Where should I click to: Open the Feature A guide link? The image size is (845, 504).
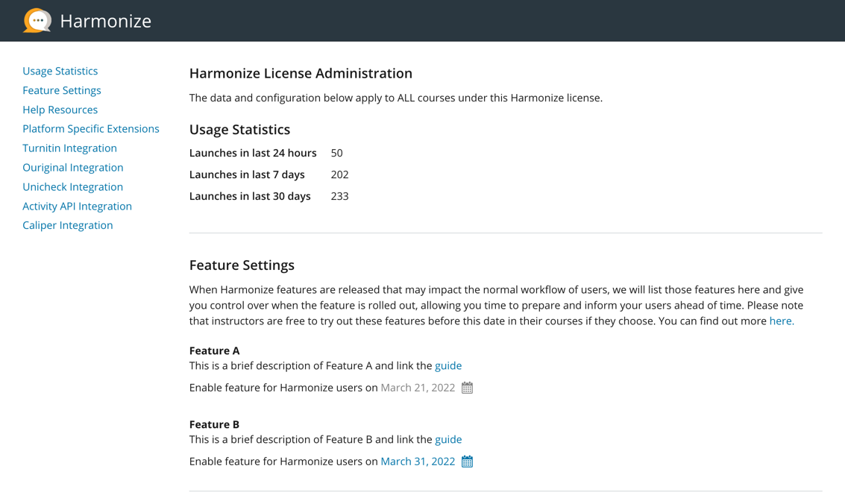pos(447,366)
